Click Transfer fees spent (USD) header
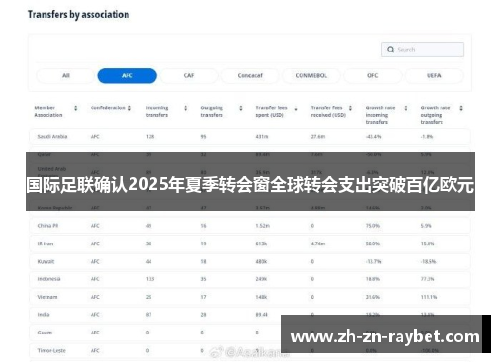500x362 pixels. (x=271, y=111)
